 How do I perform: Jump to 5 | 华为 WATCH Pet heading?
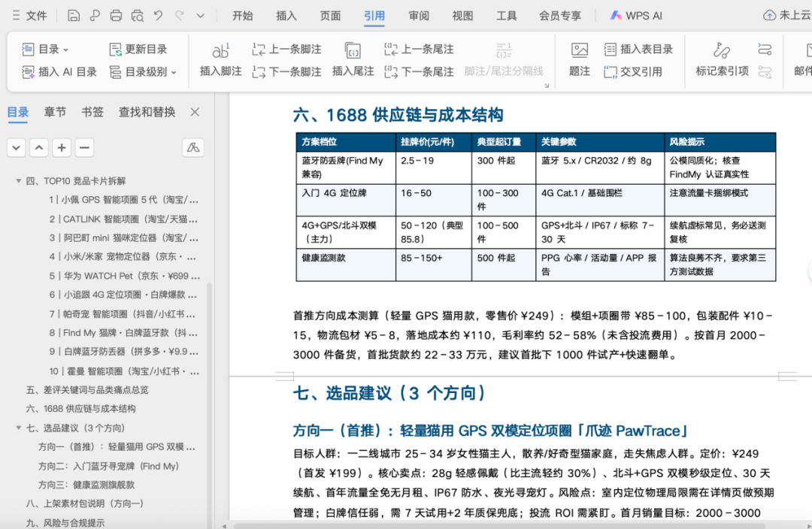124,276
